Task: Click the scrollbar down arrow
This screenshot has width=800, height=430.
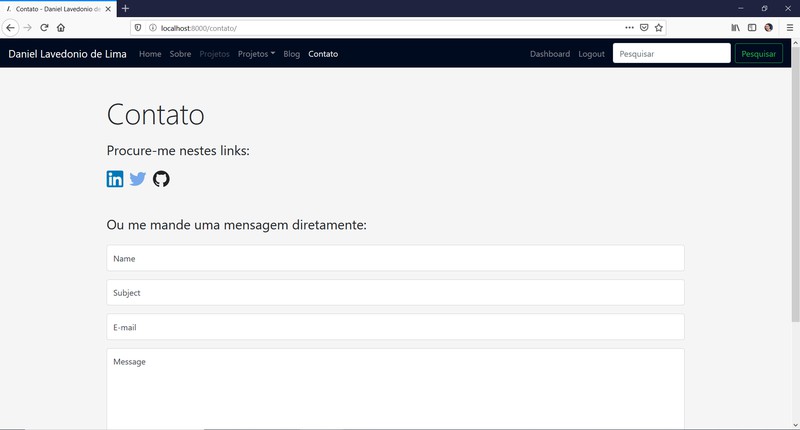Action: point(795,425)
